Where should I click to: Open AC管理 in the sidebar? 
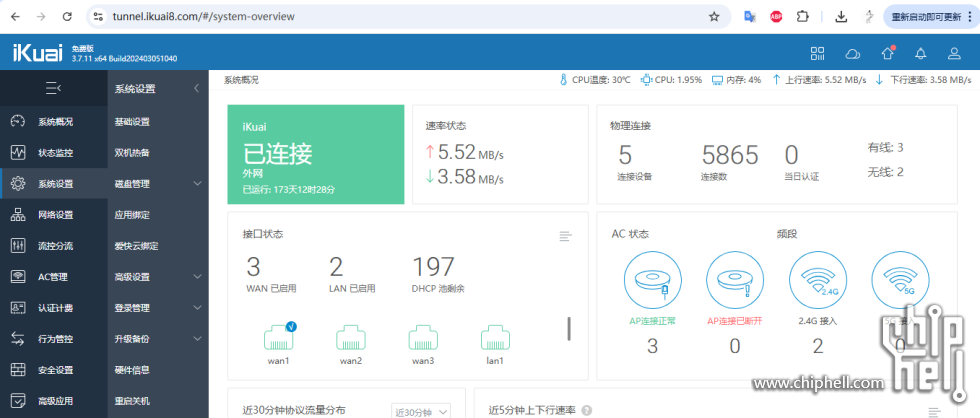(x=54, y=277)
